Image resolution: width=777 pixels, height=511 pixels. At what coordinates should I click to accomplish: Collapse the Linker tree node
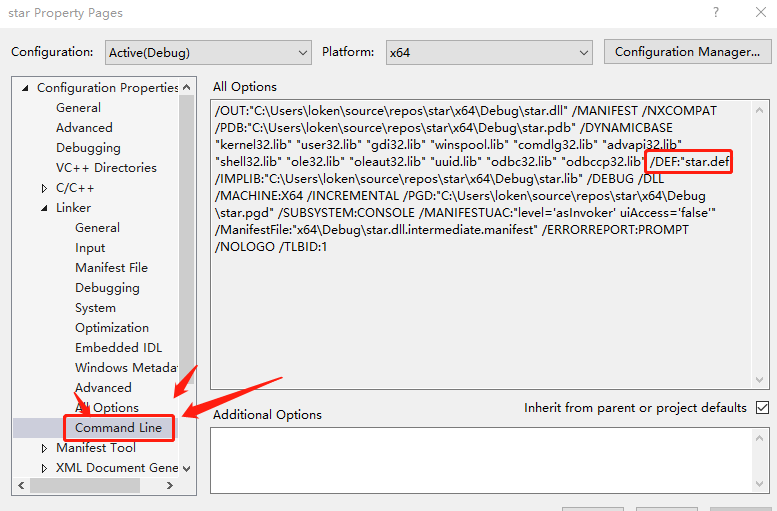[44, 208]
